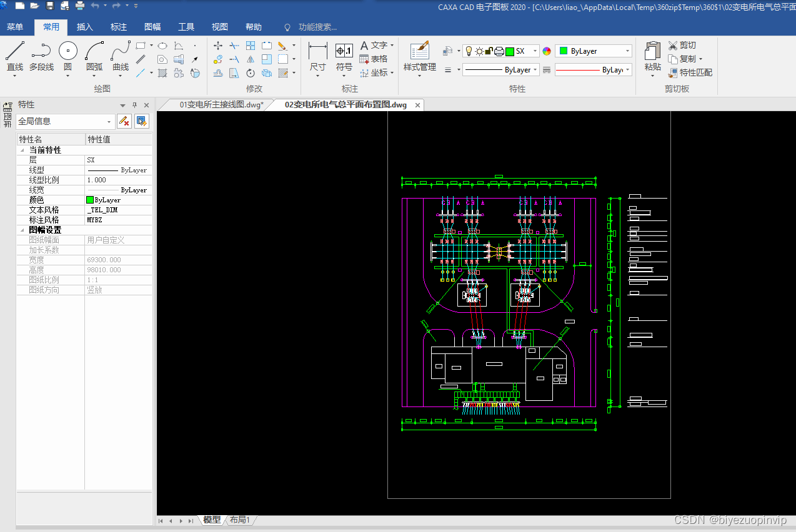Pick the rectangle tool in 绘图 group
The image size is (796, 532).
pyautogui.click(x=141, y=46)
